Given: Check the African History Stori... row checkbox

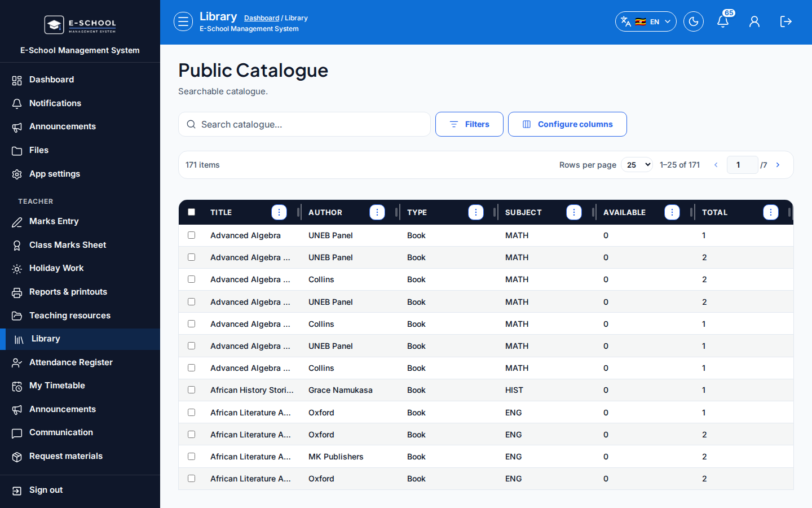Looking at the screenshot, I should pyautogui.click(x=192, y=390).
